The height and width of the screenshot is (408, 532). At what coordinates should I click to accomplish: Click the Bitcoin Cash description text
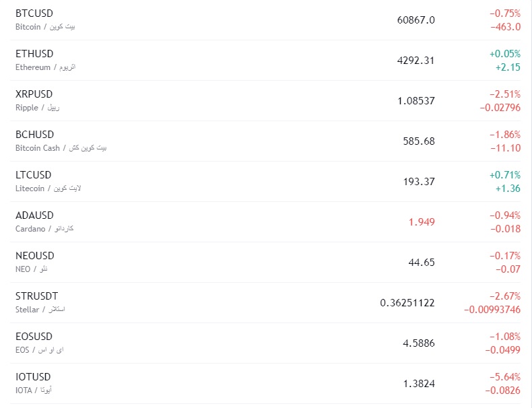pyautogui.click(x=38, y=148)
